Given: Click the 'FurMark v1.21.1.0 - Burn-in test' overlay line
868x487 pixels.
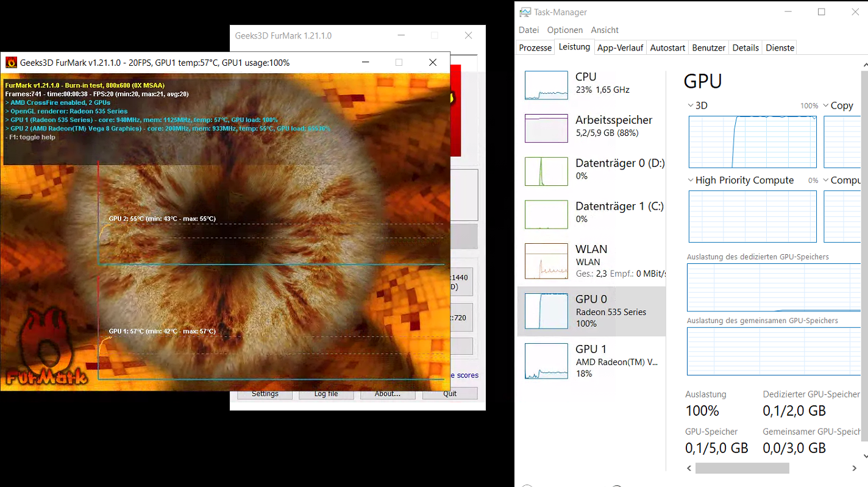Looking at the screenshot, I should [x=85, y=85].
